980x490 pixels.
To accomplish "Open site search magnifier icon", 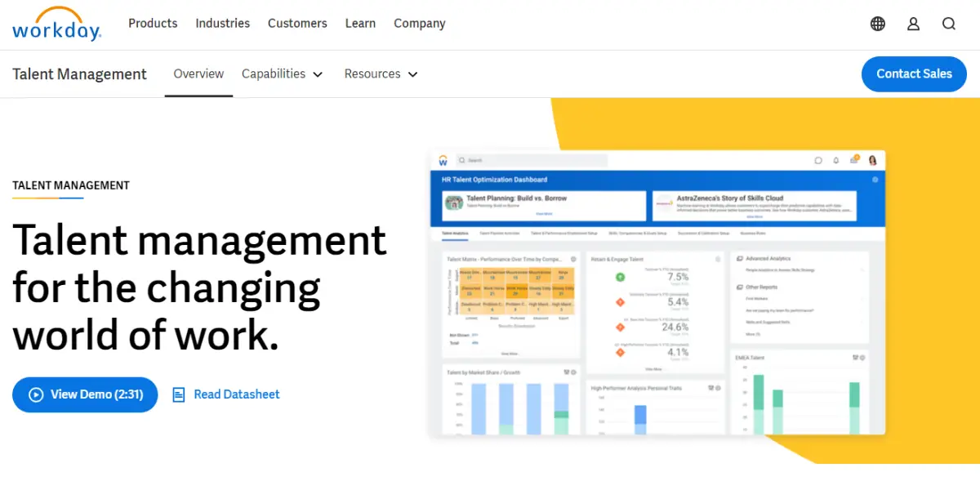I will point(949,24).
